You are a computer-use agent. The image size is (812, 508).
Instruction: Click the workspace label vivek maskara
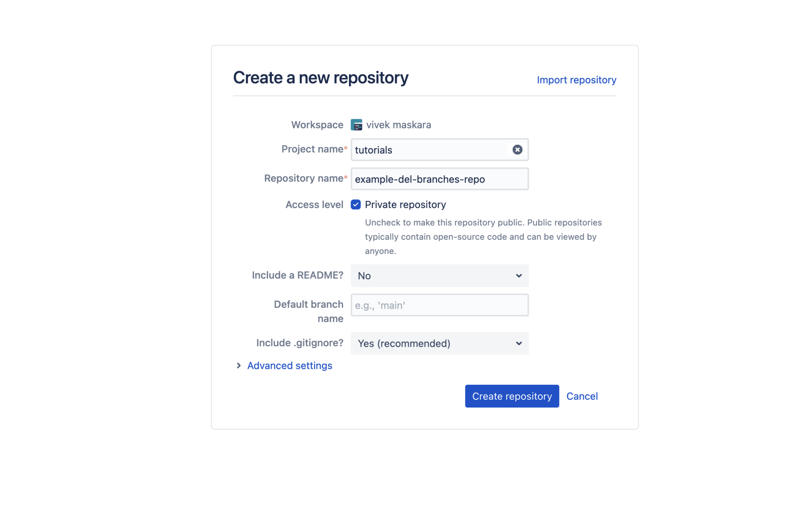point(398,124)
